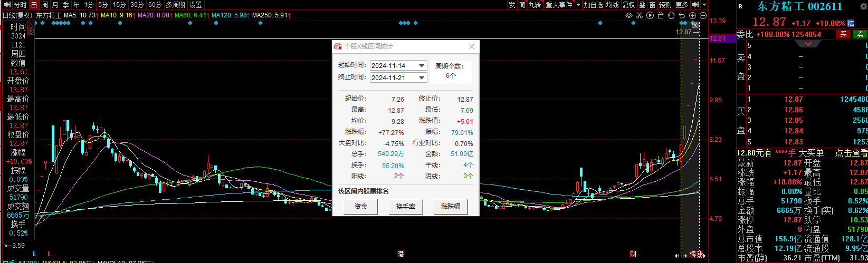Open settings gear beside 东方精工 002611 title

[863, 6]
